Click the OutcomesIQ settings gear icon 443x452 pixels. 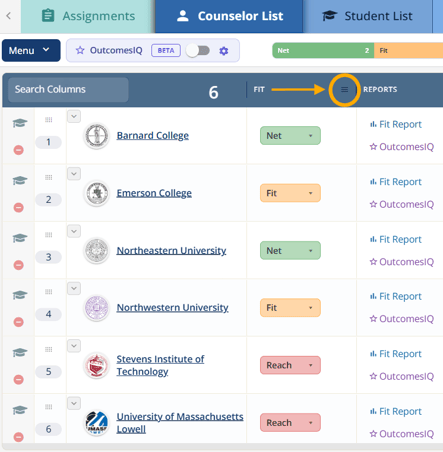(x=224, y=51)
